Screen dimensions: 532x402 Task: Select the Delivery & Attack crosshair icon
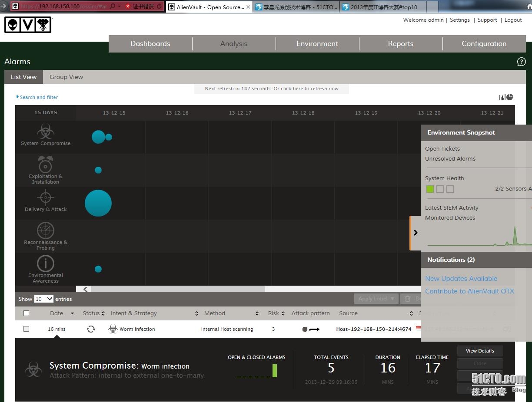point(45,197)
